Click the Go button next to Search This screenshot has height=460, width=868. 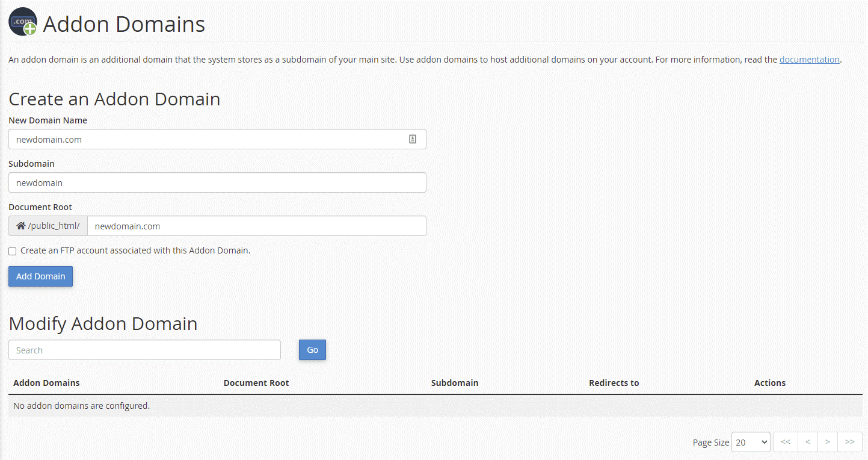[312, 350]
